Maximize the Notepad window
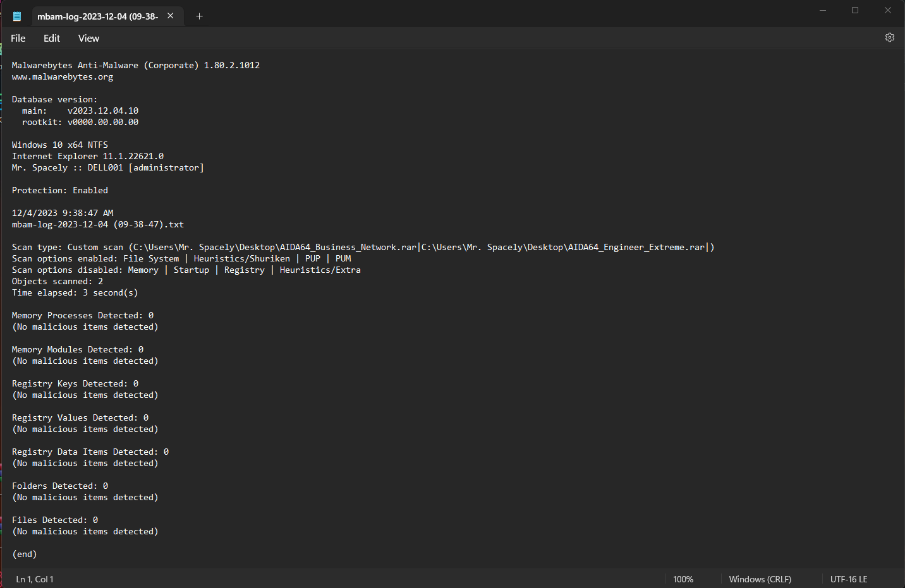 coord(855,10)
